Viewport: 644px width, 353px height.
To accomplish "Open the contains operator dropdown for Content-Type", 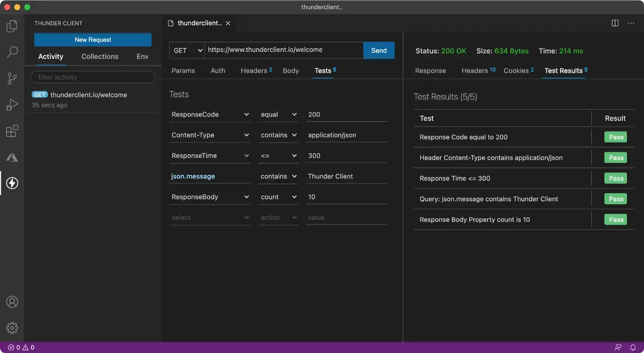I will click(x=278, y=135).
